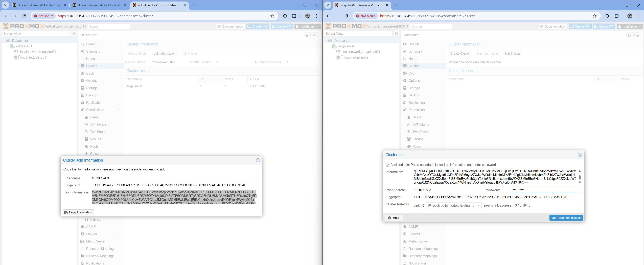The image size is (644, 265).
Task: Select local (edgeline01) storage
Action: click(34, 57)
